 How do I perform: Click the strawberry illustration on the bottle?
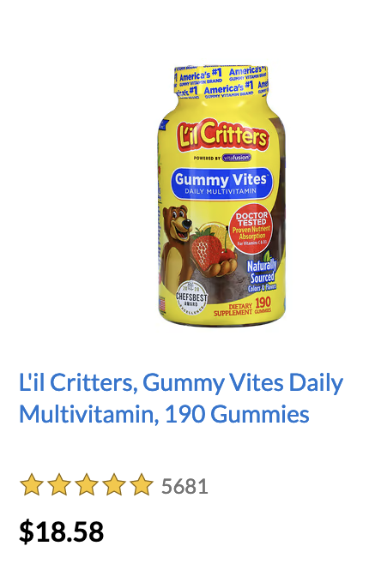(205, 248)
